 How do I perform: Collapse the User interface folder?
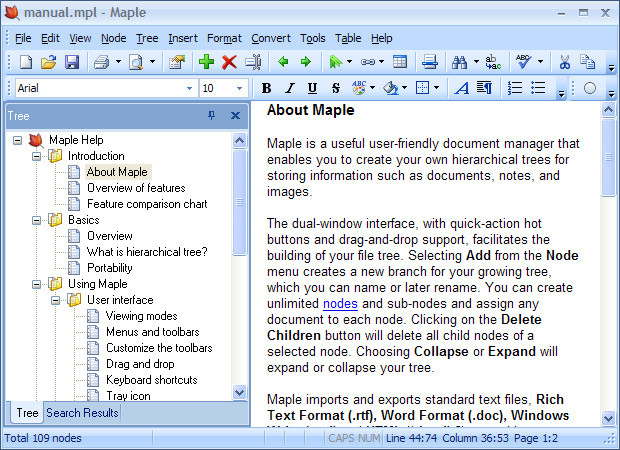point(55,301)
